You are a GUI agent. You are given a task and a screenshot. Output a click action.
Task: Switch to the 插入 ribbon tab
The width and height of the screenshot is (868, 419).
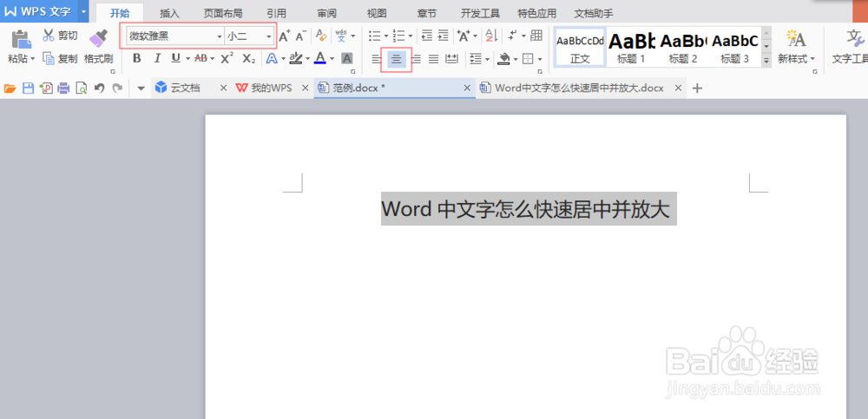pos(169,13)
